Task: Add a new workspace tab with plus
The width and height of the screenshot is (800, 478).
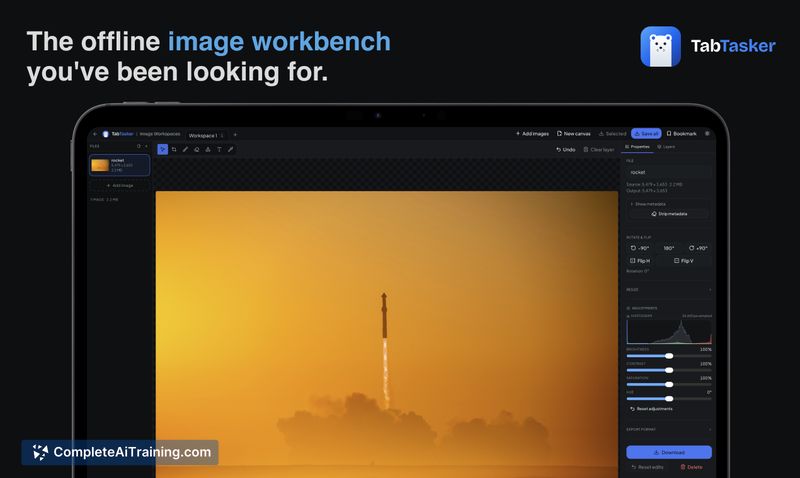Action: tap(235, 135)
